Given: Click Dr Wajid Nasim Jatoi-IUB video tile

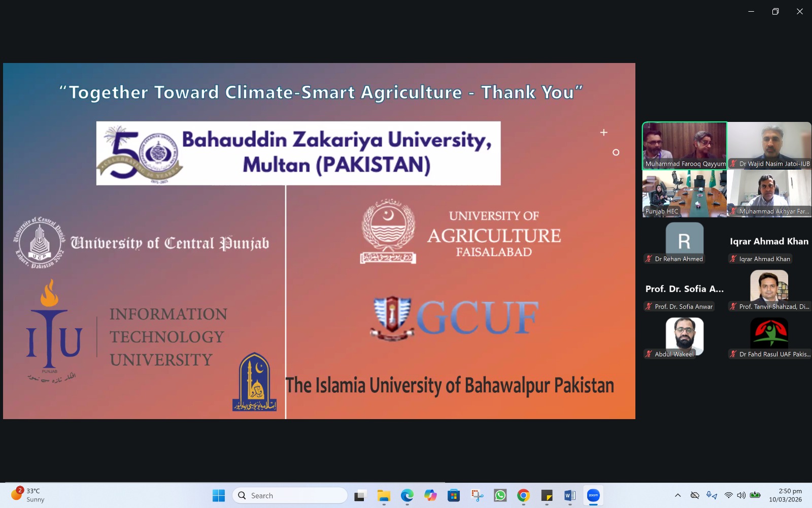Looking at the screenshot, I should [769, 145].
